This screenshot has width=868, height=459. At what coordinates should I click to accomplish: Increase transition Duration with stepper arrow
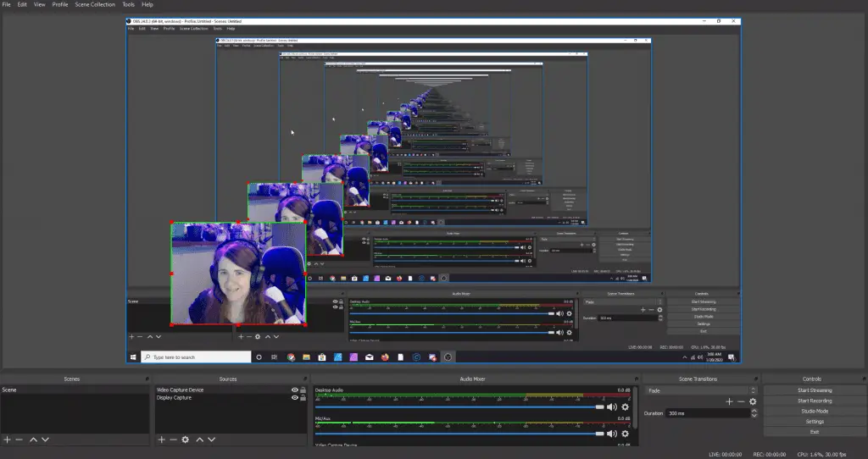[x=754, y=411]
